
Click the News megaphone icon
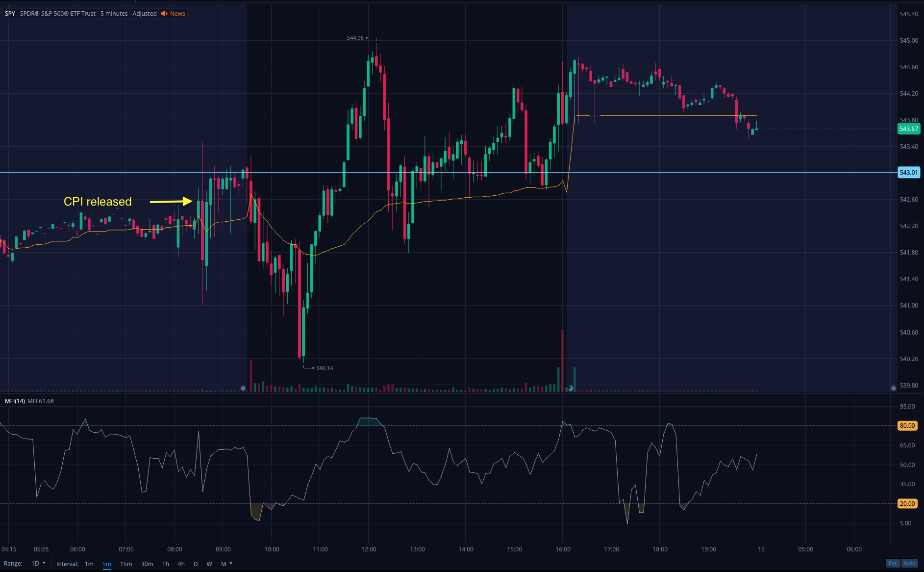164,14
